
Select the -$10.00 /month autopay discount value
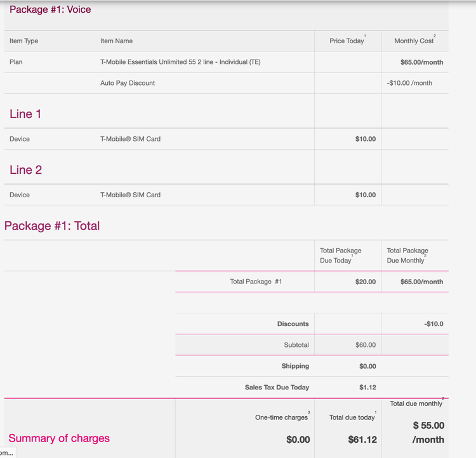click(x=409, y=83)
